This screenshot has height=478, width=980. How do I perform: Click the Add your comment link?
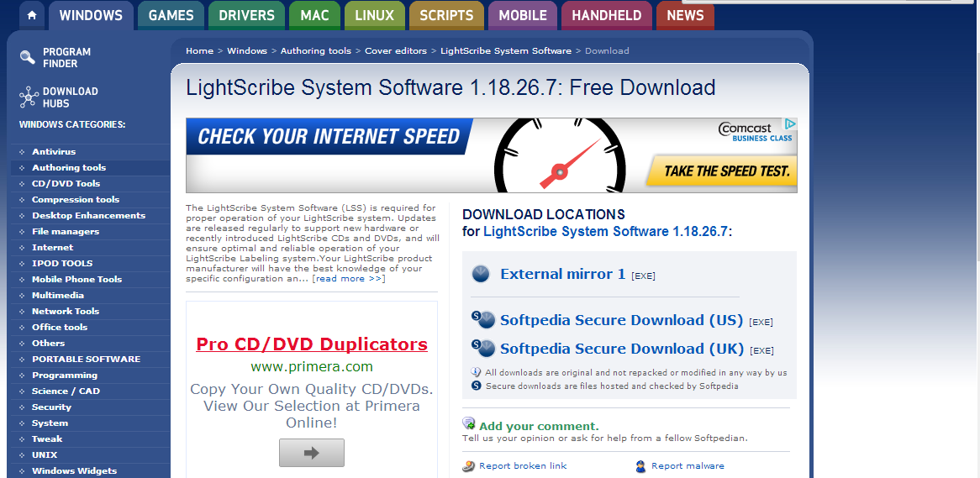539,426
